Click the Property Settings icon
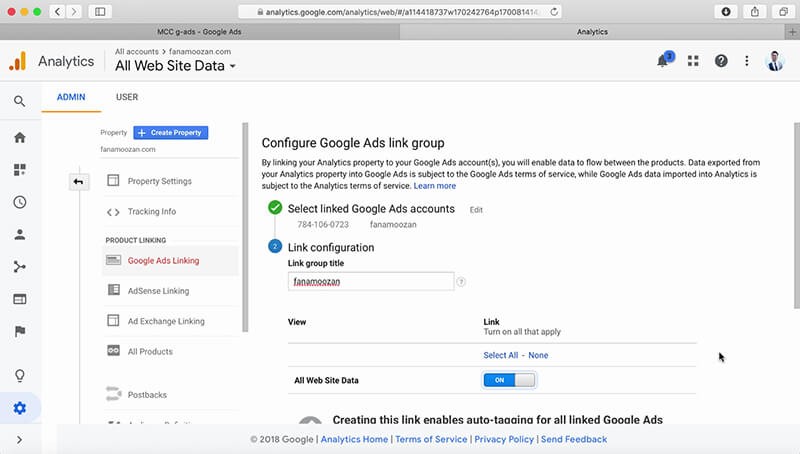This screenshot has width=800, height=454. [113, 180]
